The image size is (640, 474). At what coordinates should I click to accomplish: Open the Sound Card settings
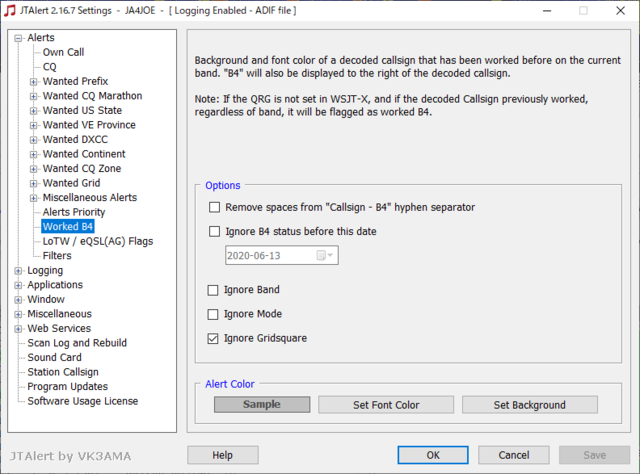point(54,357)
